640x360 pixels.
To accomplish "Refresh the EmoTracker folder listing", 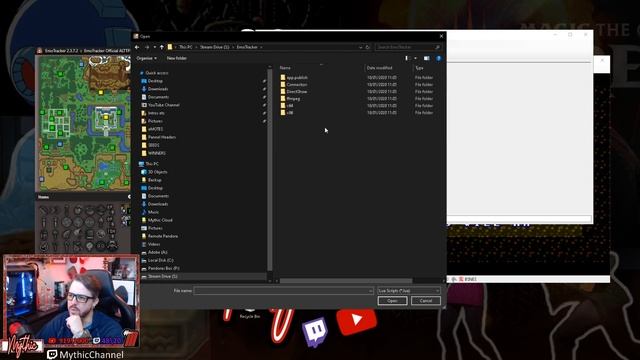I will (367, 47).
